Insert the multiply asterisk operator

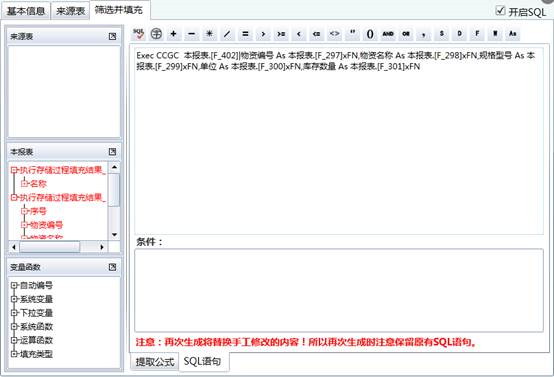(x=210, y=34)
